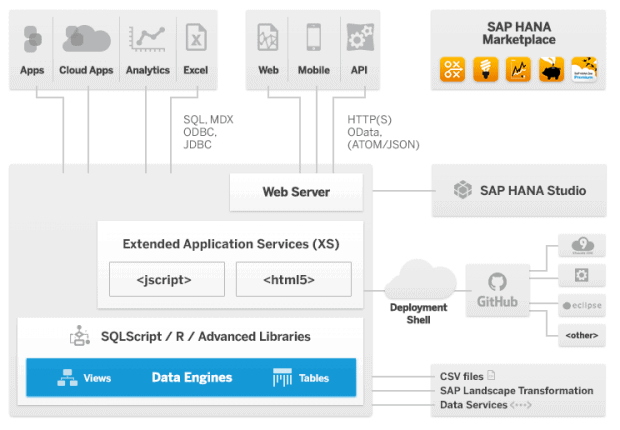
Task: Click the Extended Application Services (XS) heading
Action: coord(231,244)
